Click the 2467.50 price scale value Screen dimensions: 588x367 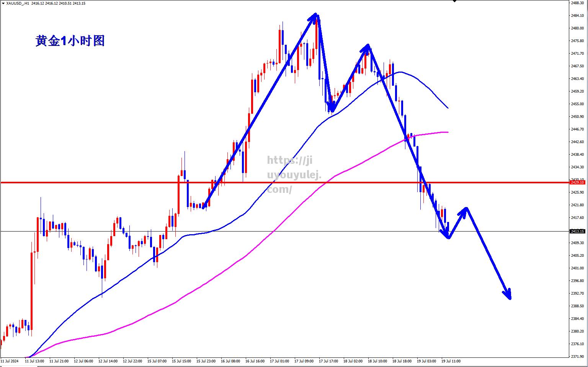[x=577, y=66]
